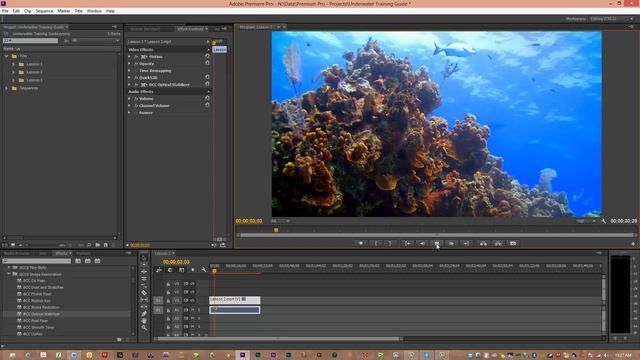Screen dimensions: 640x360
Task: Open the Sequence menu
Action: [x=44, y=11]
